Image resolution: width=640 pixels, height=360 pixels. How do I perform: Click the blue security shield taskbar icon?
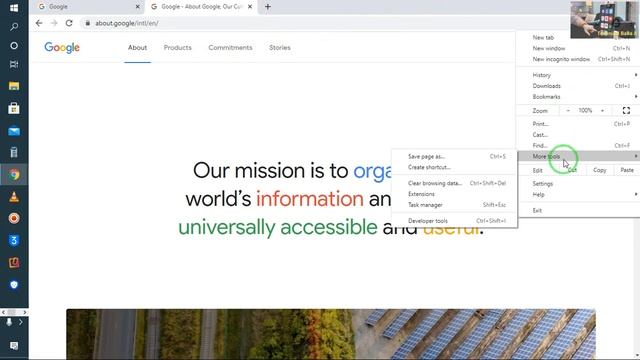tap(14, 284)
